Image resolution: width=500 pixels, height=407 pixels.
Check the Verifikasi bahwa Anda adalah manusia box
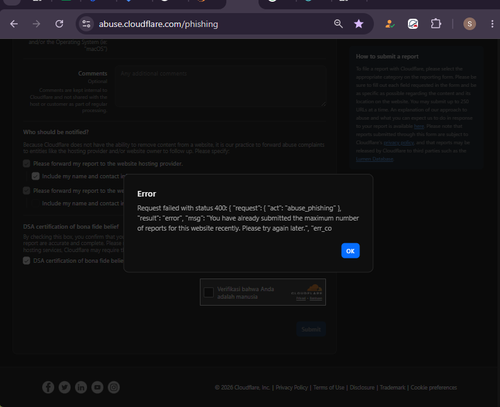tap(209, 292)
